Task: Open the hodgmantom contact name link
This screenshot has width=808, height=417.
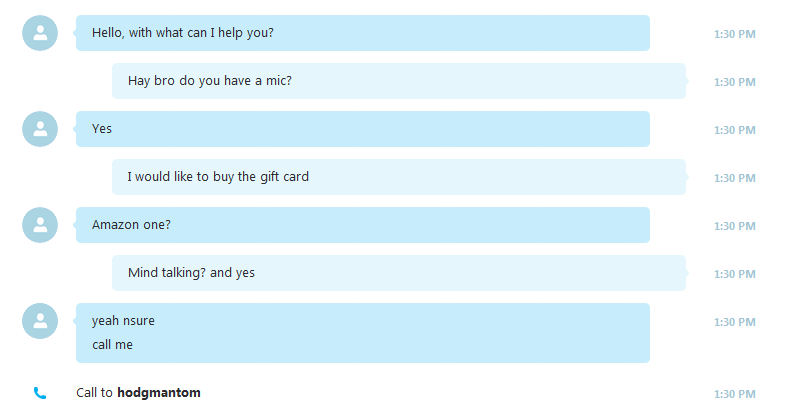Action: (159, 393)
